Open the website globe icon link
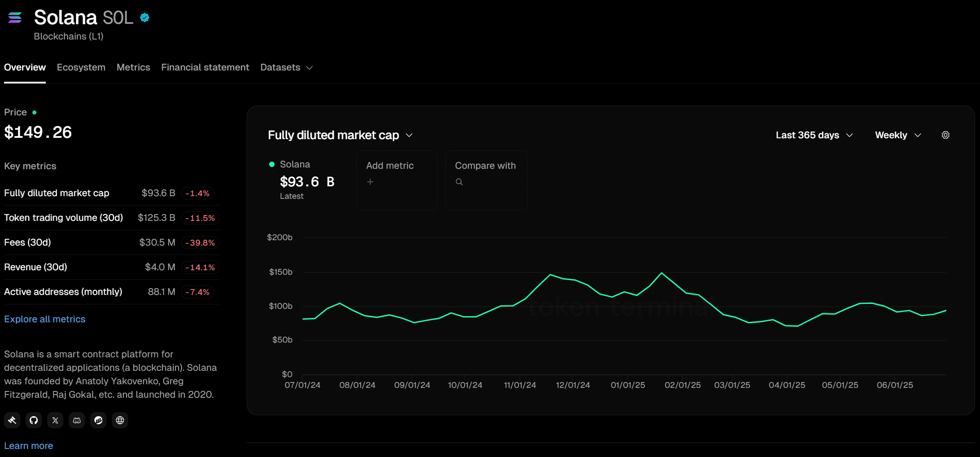 click(120, 420)
